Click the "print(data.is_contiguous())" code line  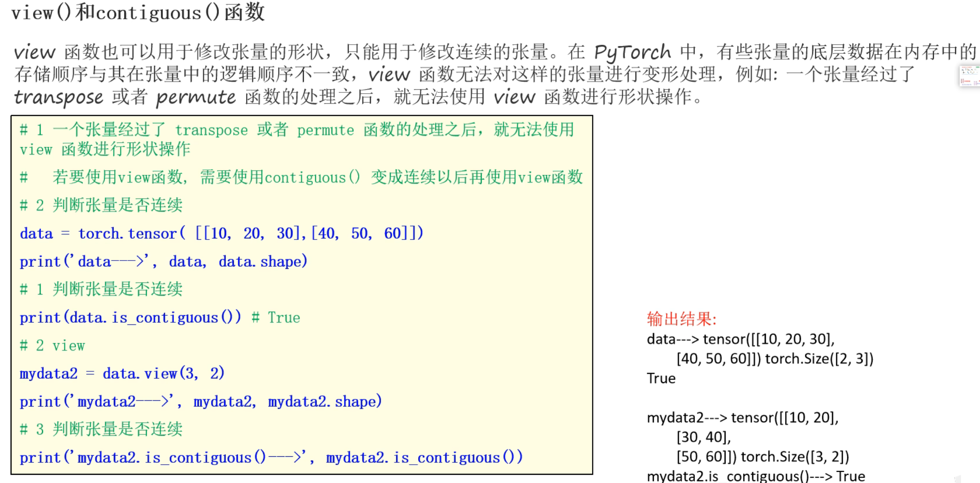tap(130, 317)
